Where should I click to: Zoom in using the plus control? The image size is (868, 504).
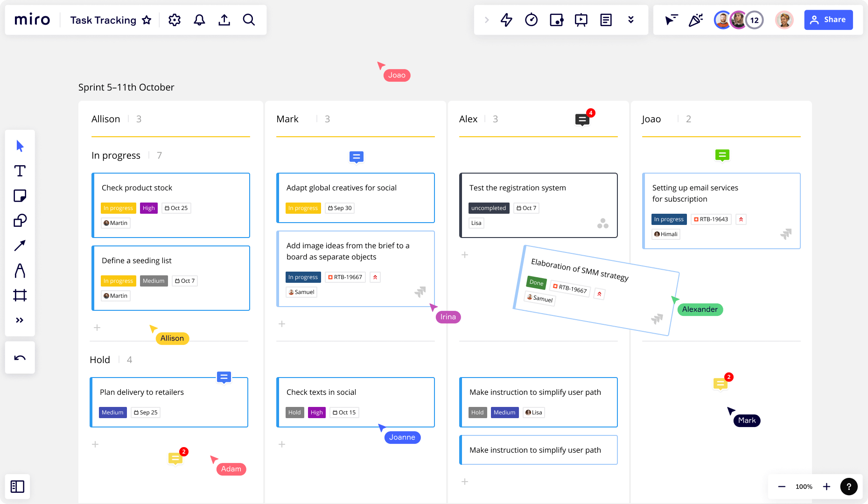(826, 486)
